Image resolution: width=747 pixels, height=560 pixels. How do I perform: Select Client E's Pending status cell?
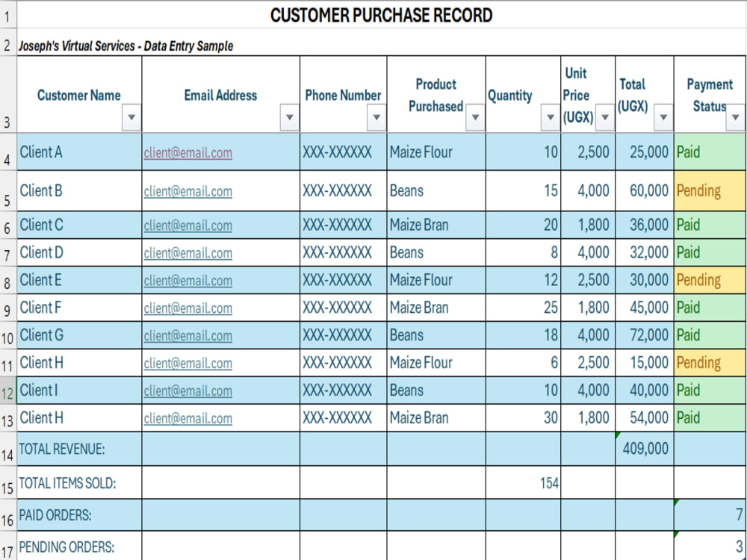pos(710,280)
